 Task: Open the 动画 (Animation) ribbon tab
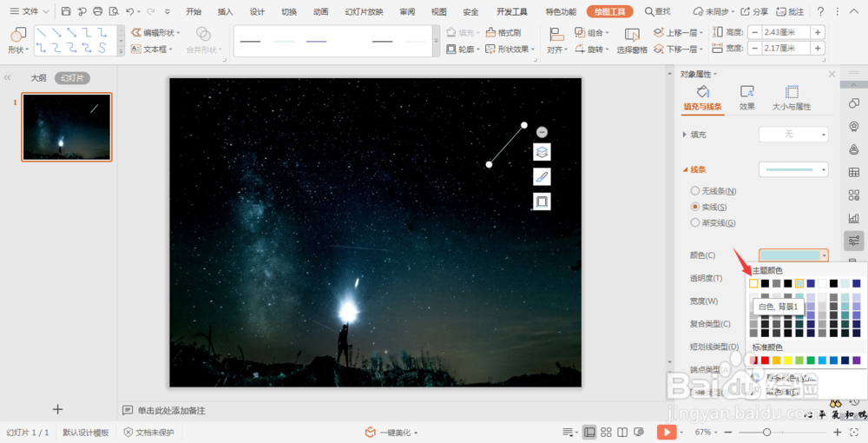click(320, 11)
